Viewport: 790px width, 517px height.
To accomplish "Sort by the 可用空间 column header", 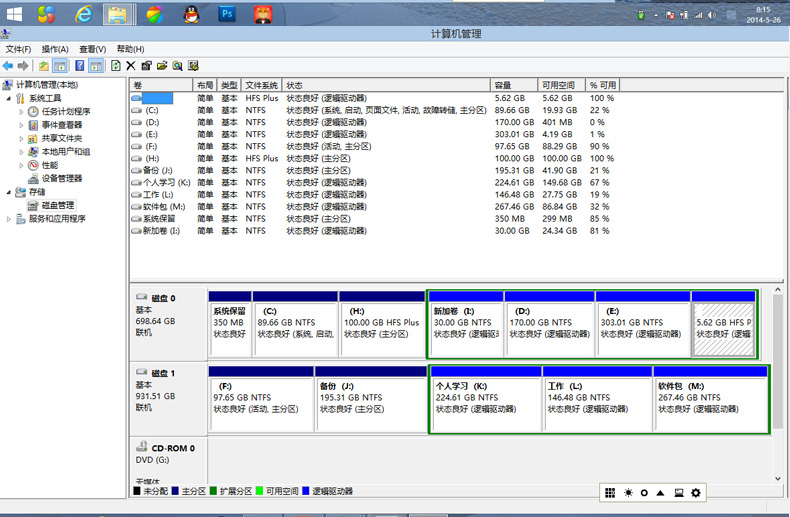I will [561, 85].
